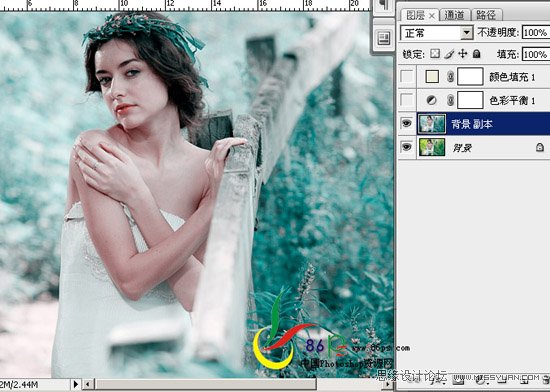Click the chain link icon on 颜色填充 1
The width and height of the screenshot is (550, 392).
(451, 76)
